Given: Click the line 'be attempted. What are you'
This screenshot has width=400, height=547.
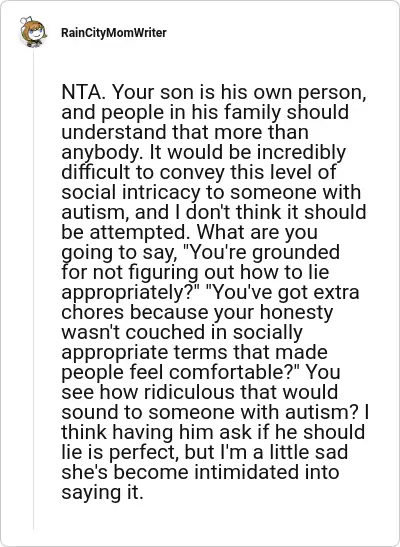Looking at the screenshot, I should [x=189, y=232].
